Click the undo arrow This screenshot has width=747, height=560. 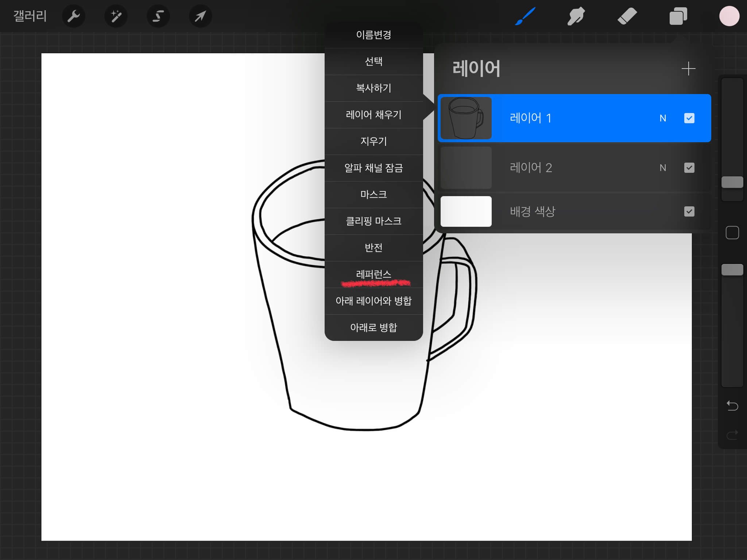point(732,405)
